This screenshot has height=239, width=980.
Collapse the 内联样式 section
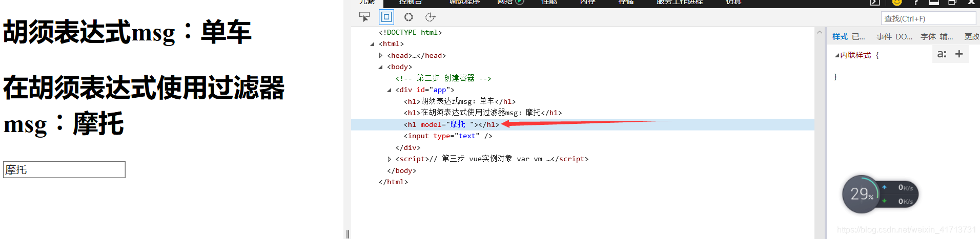click(x=837, y=55)
